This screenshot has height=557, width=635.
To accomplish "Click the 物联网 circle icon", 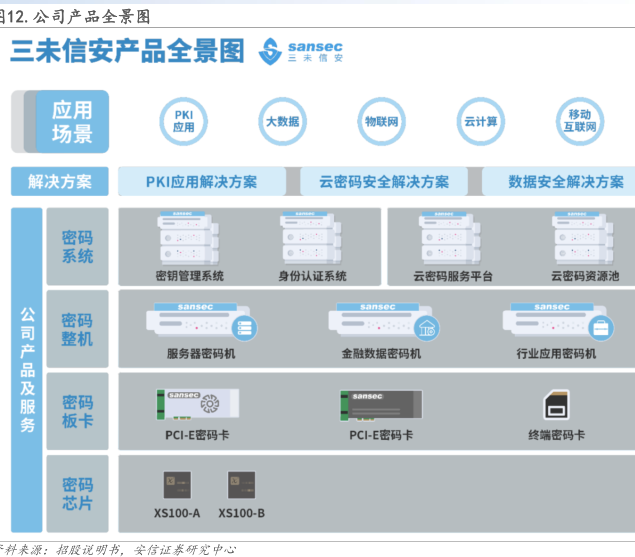I will click(382, 122).
